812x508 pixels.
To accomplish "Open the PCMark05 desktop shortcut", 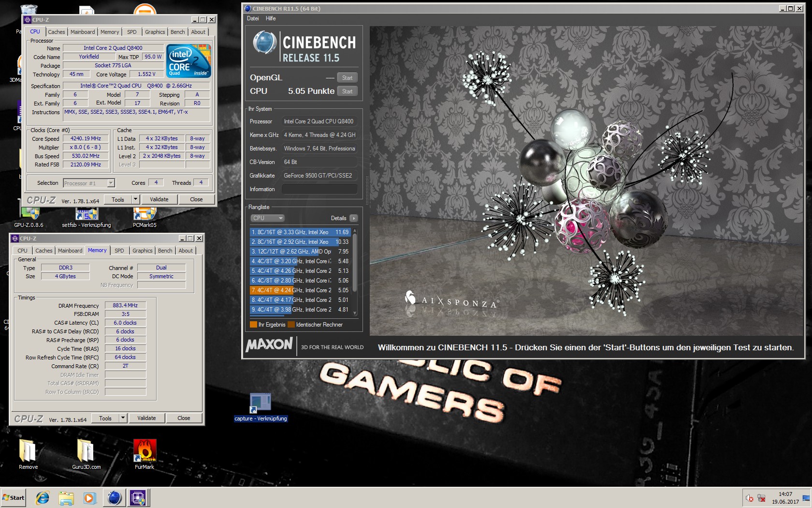I will 145,216.
